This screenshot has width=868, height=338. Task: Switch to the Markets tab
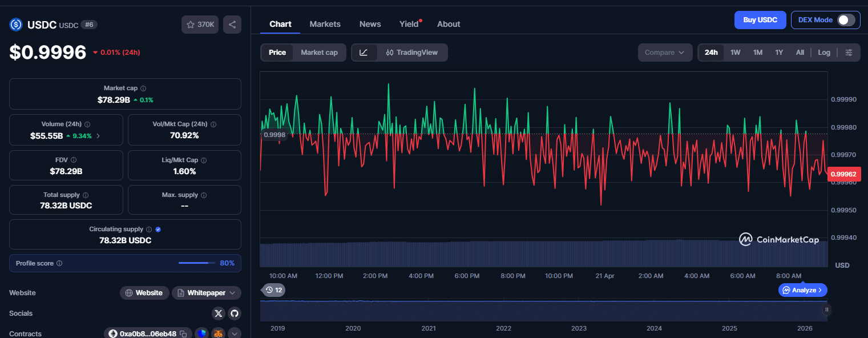point(325,24)
